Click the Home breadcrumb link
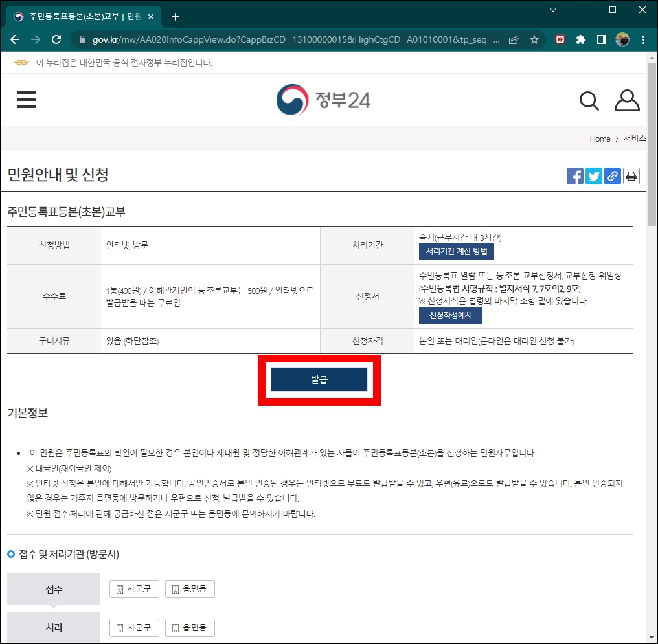The height and width of the screenshot is (644, 658). click(x=600, y=139)
